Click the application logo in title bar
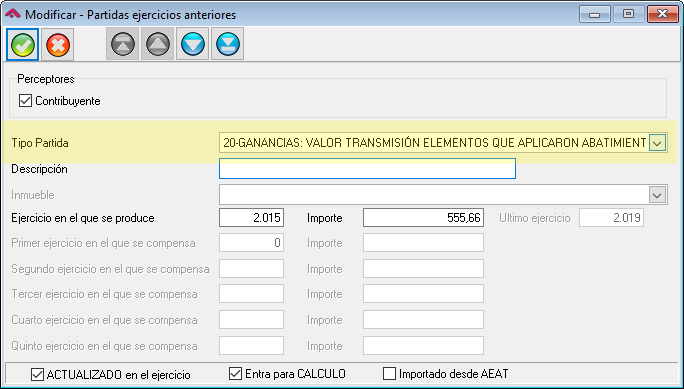 click(x=12, y=14)
